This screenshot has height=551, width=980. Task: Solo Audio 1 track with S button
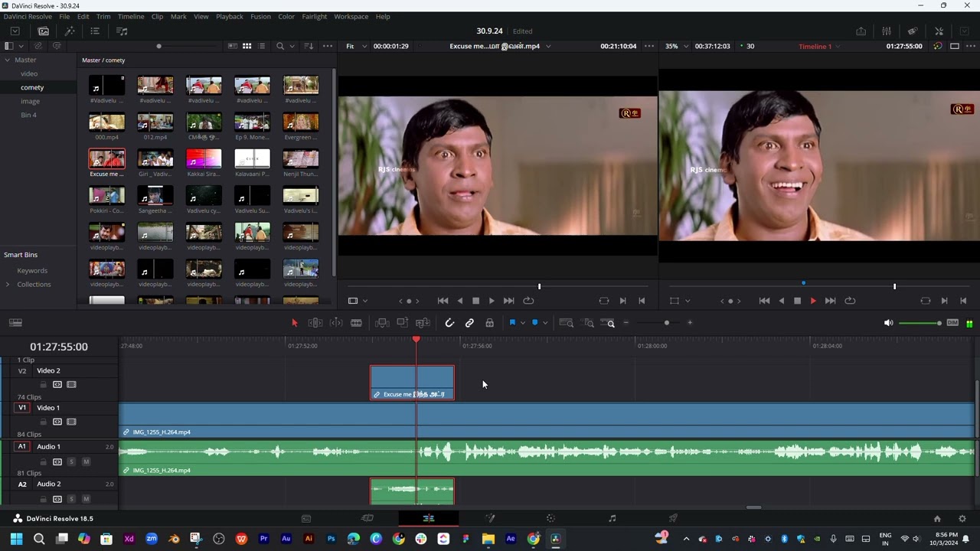71,461
